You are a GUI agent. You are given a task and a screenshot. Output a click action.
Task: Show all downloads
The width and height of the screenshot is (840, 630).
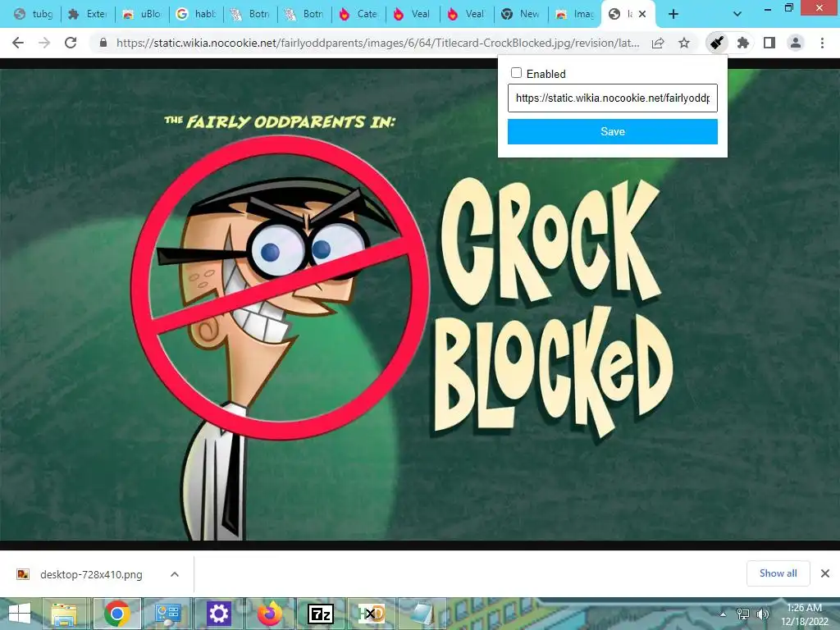click(x=778, y=573)
